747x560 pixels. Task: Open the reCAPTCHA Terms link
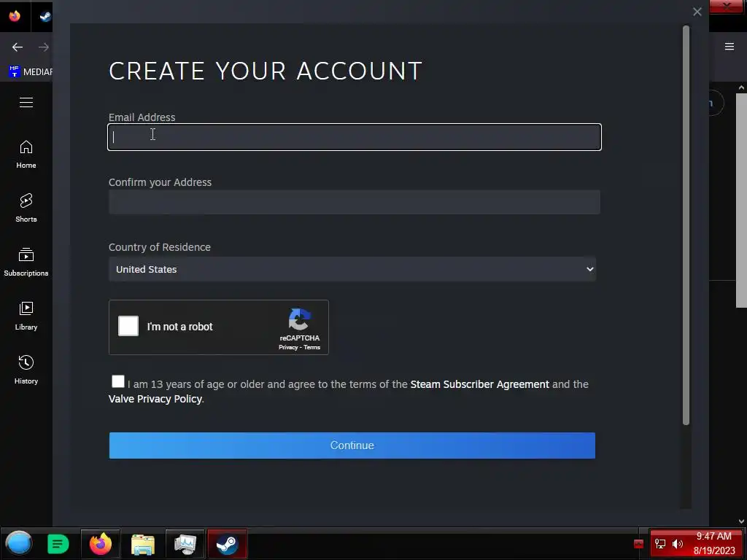312,348
